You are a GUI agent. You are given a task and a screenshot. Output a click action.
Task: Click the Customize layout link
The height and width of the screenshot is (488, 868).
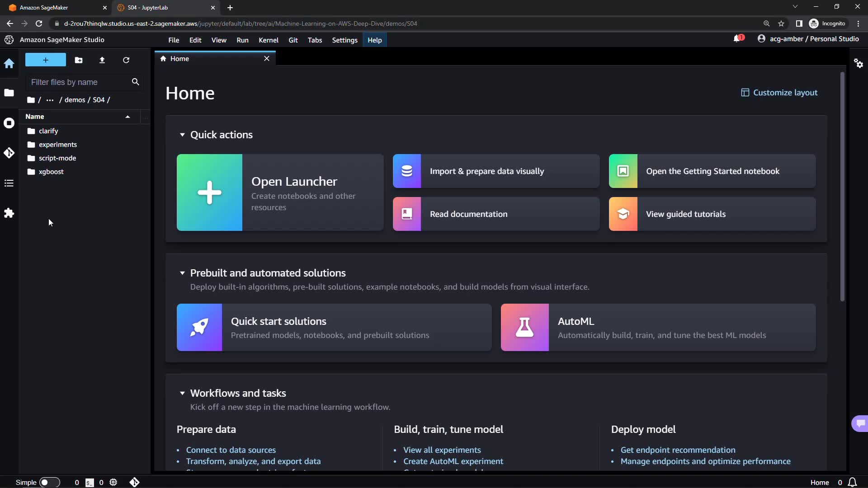[x=779, y=93]
